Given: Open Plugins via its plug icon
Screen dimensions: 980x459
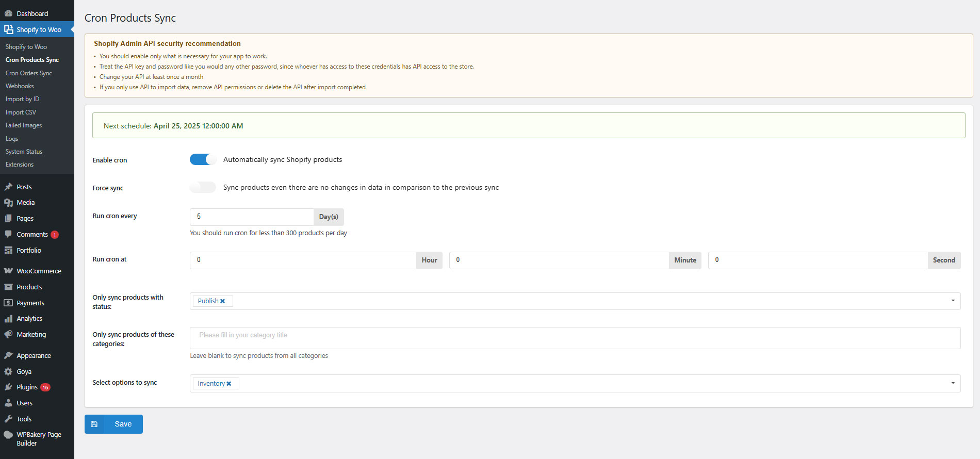Looking at the screenshot, I should 8,387.
